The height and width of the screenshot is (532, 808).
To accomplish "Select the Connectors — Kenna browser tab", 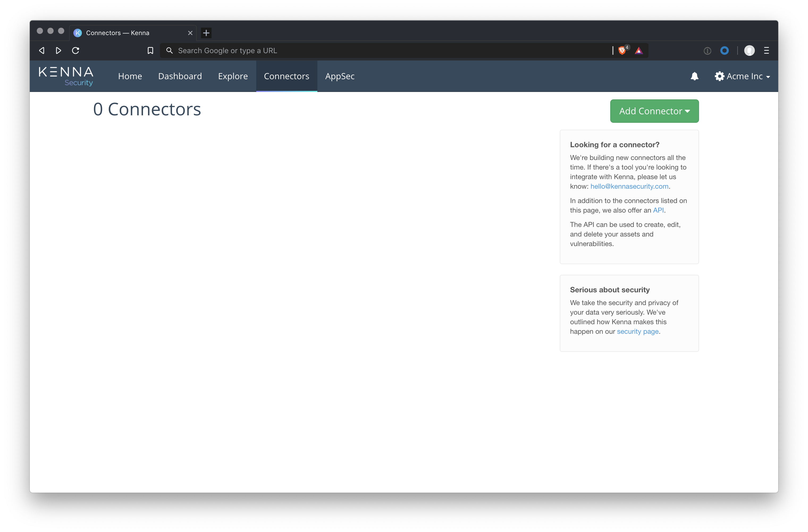I will coord(133,33).
